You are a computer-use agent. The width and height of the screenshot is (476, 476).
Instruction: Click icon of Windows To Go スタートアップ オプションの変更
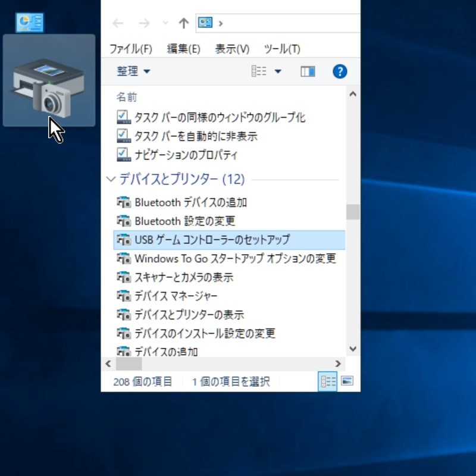pyautogui.click(x=124, y=258)
